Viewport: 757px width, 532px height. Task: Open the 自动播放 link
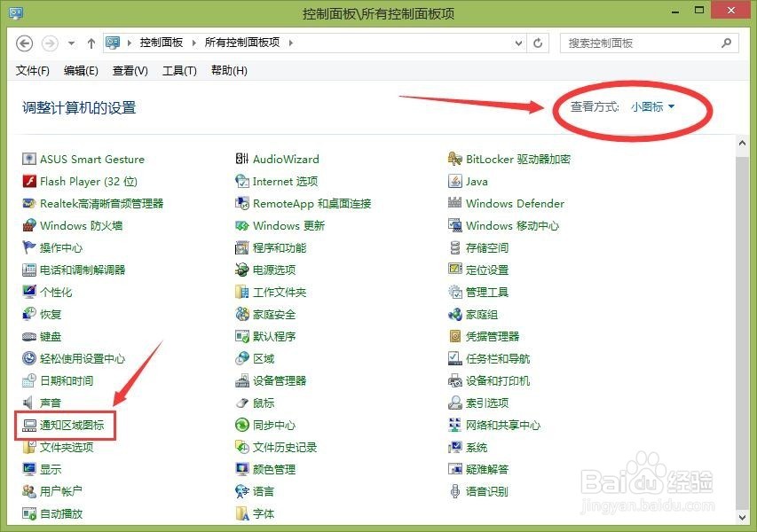61,513
